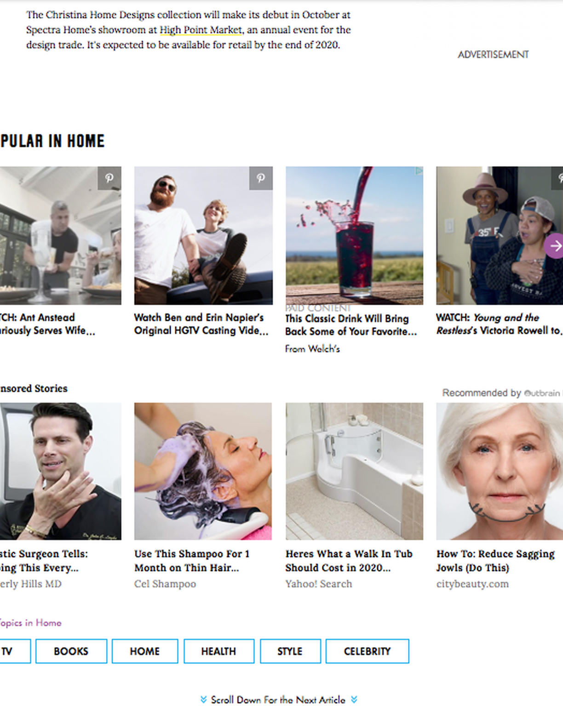563x728 pixels.
Task: Pin the Ant Anstead image to Pinterest
Action: (x=109, y=178)
